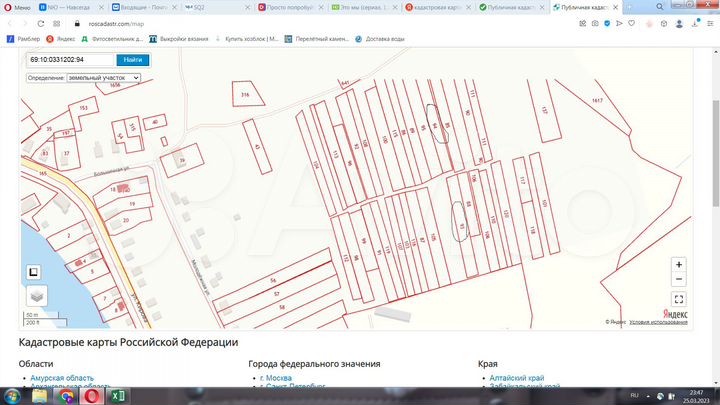Open the Easy setup sliders icon
This screenshot has width=720, height=405.
710,23
